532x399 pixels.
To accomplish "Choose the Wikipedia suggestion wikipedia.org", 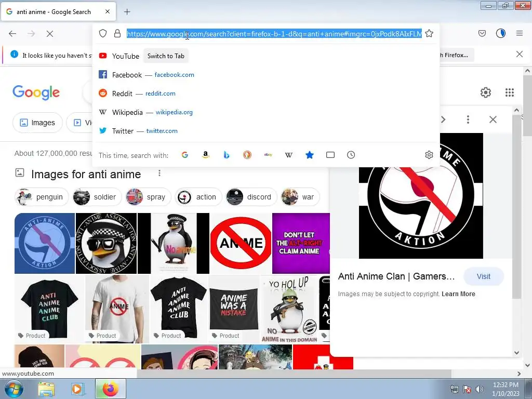I will point(265,112).
